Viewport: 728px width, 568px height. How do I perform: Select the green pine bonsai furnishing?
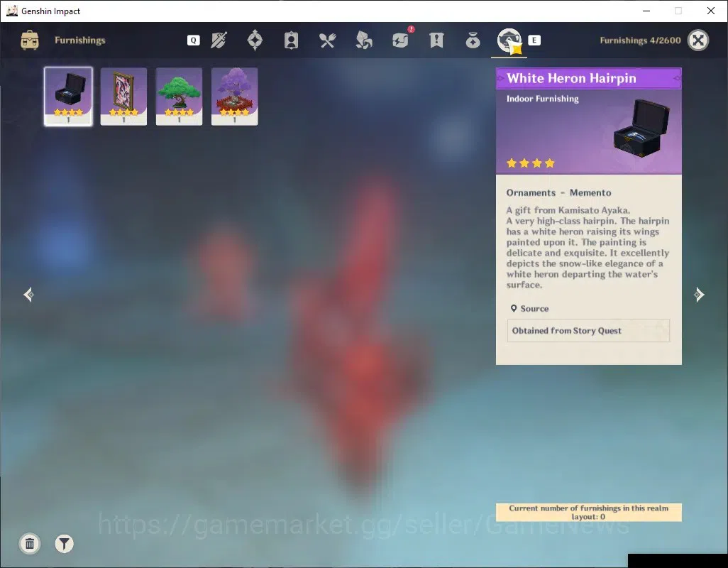pyautogui.click(x=180, y=96)
